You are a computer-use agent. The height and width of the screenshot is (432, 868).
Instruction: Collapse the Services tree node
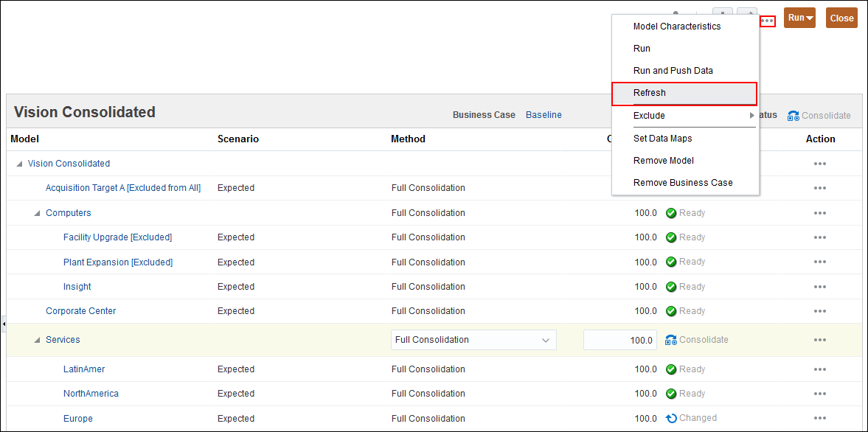pos(37,340)
